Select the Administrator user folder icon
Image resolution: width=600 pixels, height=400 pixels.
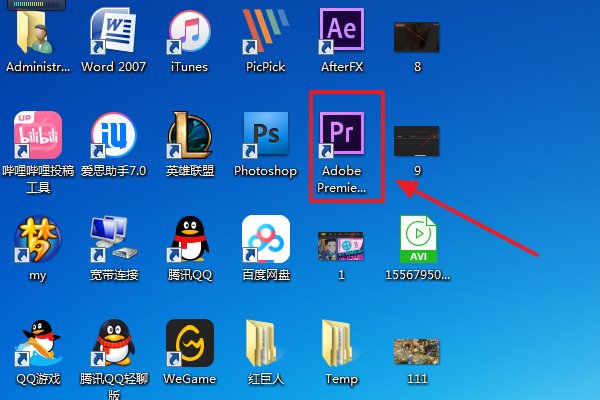click(37, 32)
